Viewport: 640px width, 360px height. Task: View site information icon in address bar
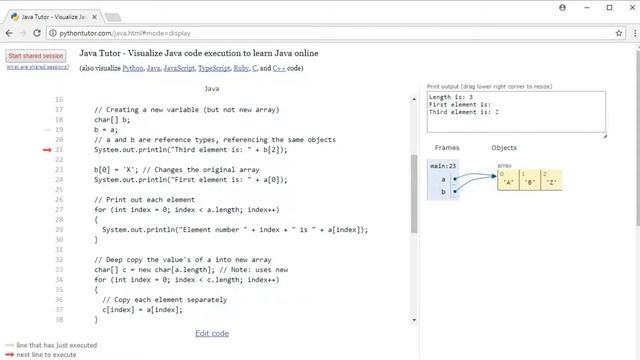point(53,33)
